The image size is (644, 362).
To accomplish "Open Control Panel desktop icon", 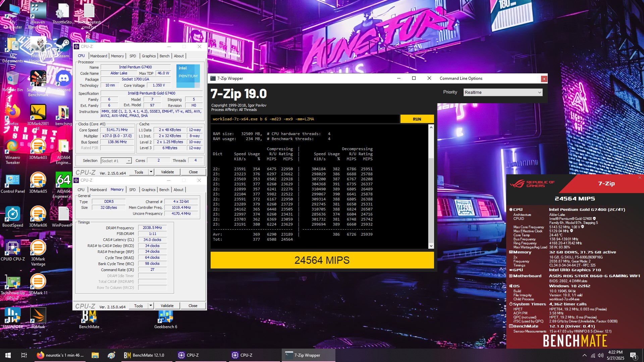I will (13, 183).
